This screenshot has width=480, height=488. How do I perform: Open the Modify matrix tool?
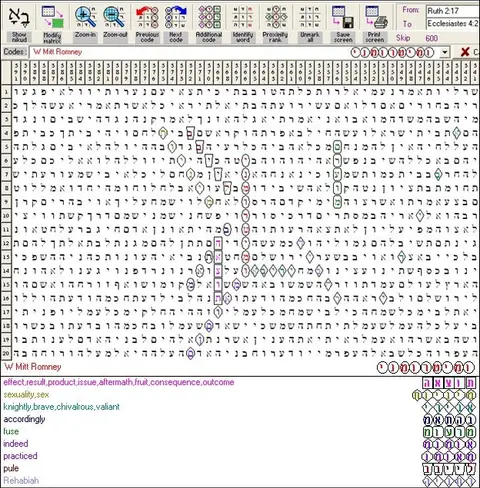click(52, 17)
